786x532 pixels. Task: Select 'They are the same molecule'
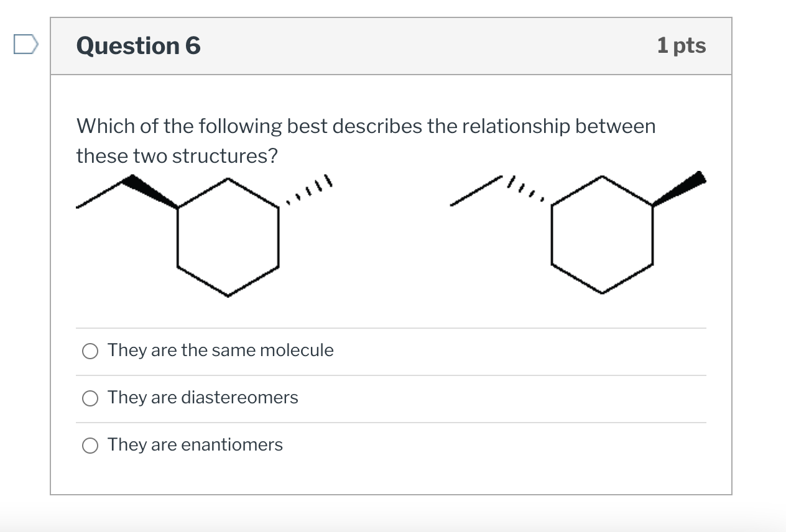click(90, 351)
